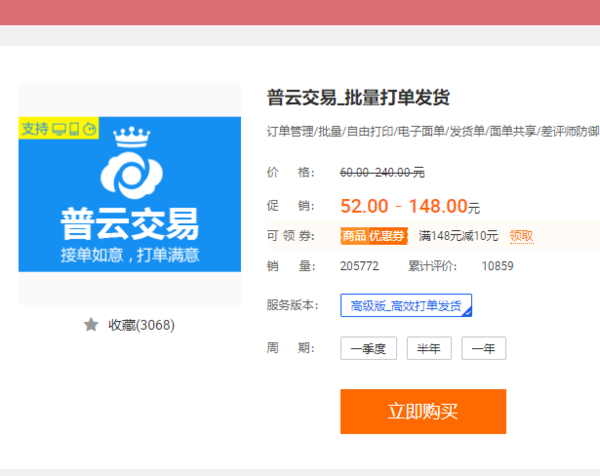
Task: Click the favorite star icon
Action: pos(91,325)
